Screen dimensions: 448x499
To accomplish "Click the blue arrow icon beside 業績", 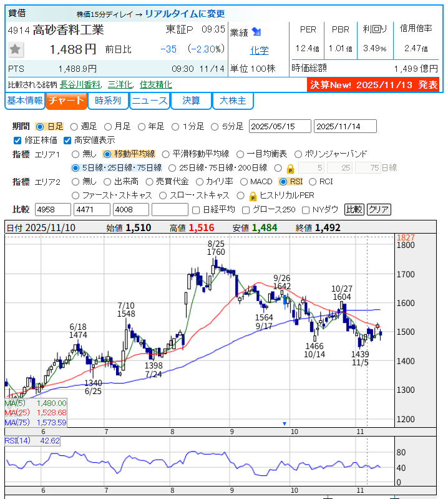I will point(256,32).
